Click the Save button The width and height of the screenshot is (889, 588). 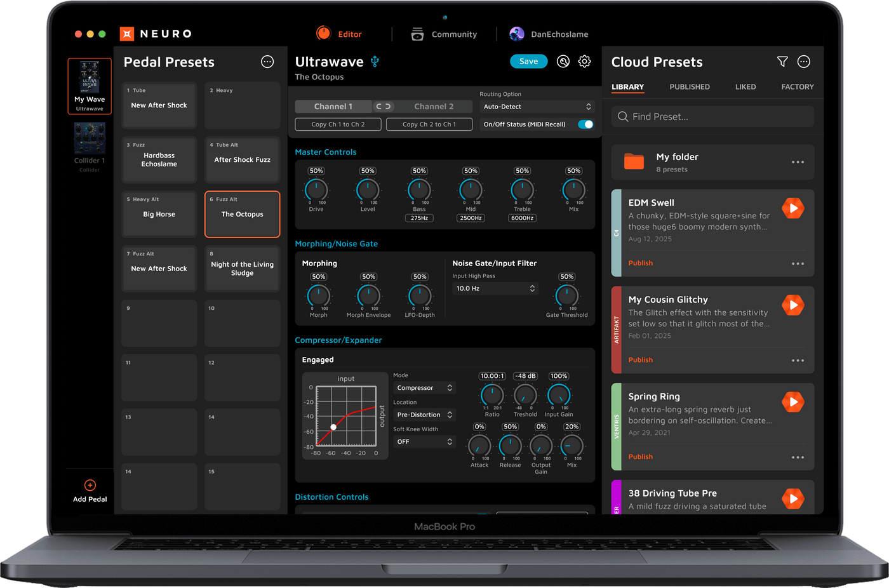coord(529,61)
